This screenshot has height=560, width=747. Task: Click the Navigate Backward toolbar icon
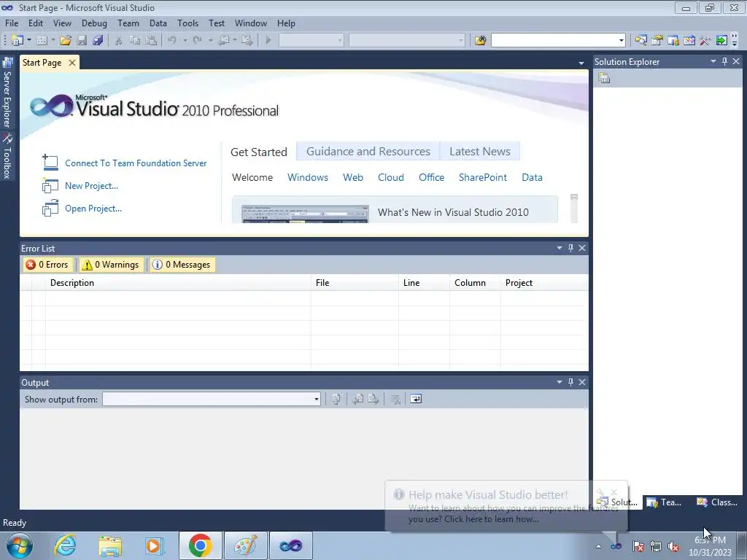(223, 41)
